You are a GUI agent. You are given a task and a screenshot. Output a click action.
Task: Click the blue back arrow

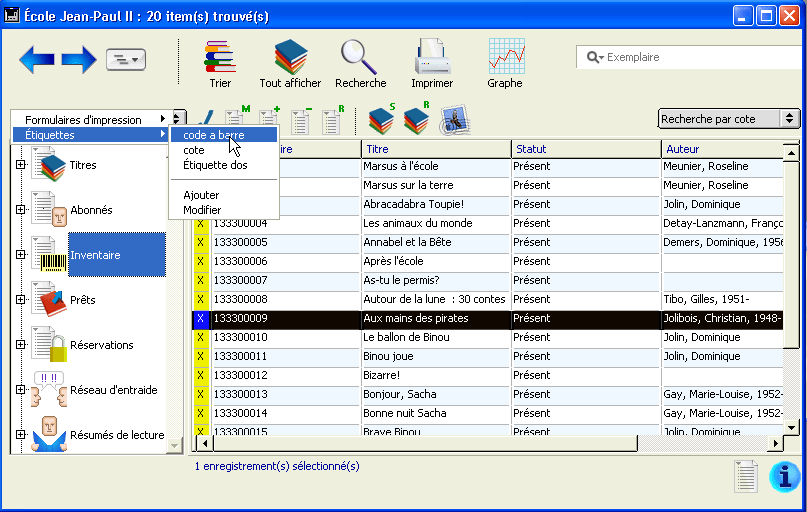[x=37, y=60]
